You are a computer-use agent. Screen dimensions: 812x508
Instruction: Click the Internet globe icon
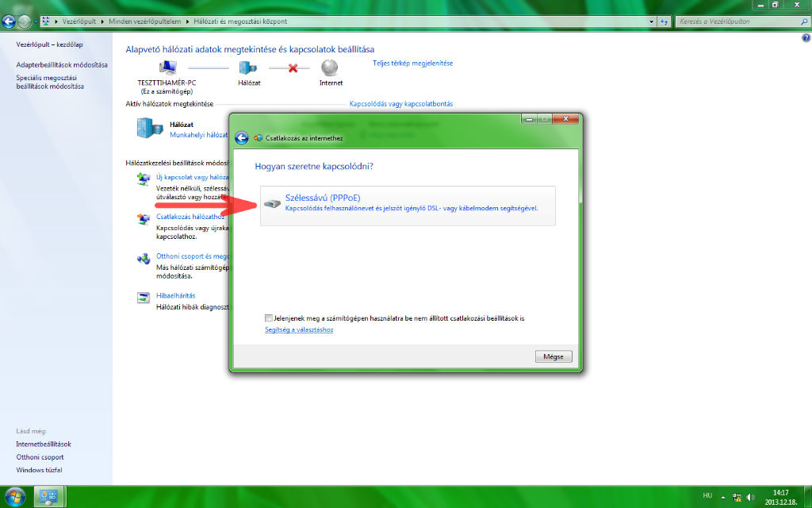click(x=331, y=70)
